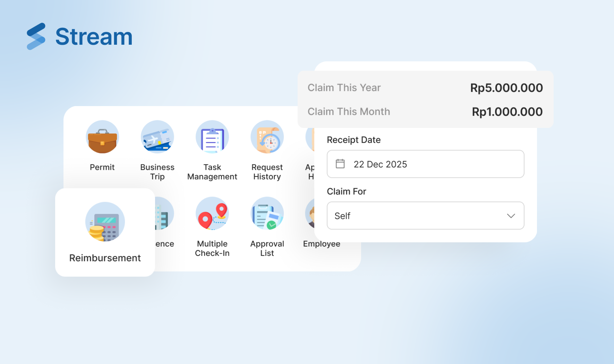Click the partially hidden building icon
This screenshot has width=614, height=364.
163,214
